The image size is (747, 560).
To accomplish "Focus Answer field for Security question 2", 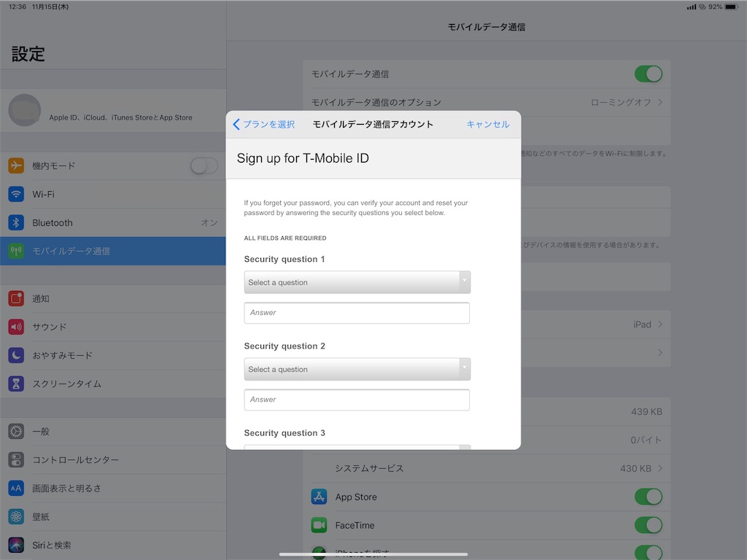I will [357, 400].
